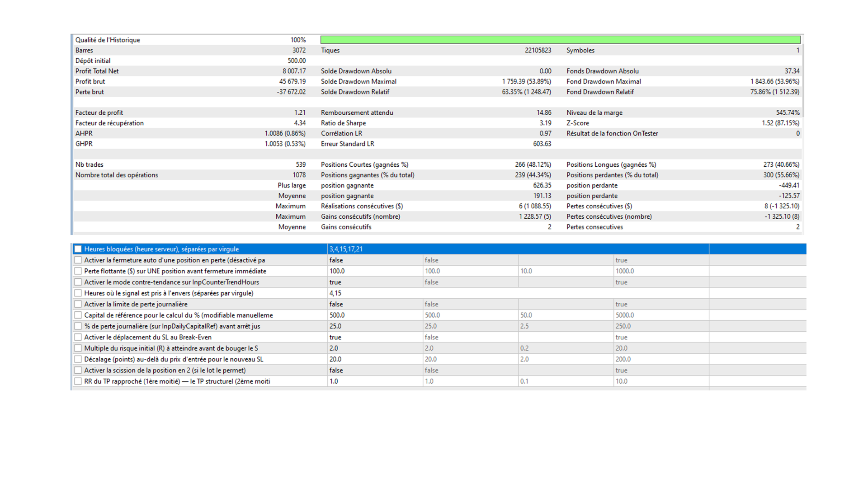Click the Décalage points start value 20.0
This screenshot has width=868, height=488.
[471, 359]
